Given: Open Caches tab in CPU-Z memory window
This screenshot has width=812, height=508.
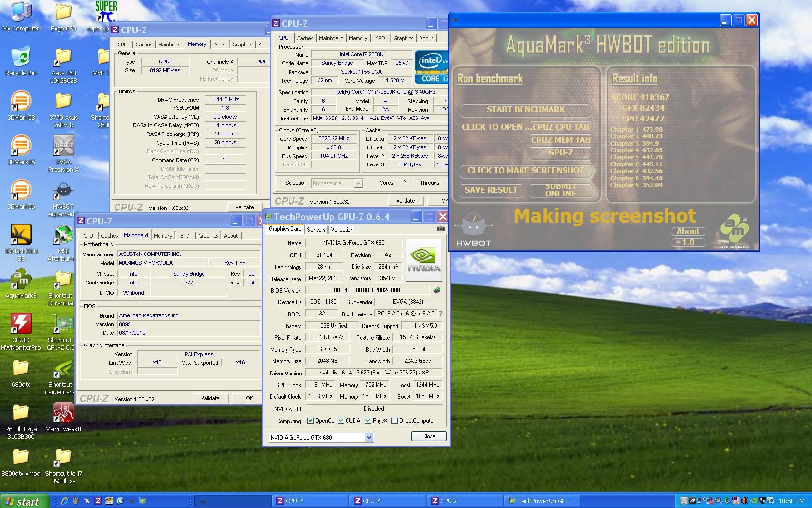Looking at the screenshot, I should click(x=144, y=45).
